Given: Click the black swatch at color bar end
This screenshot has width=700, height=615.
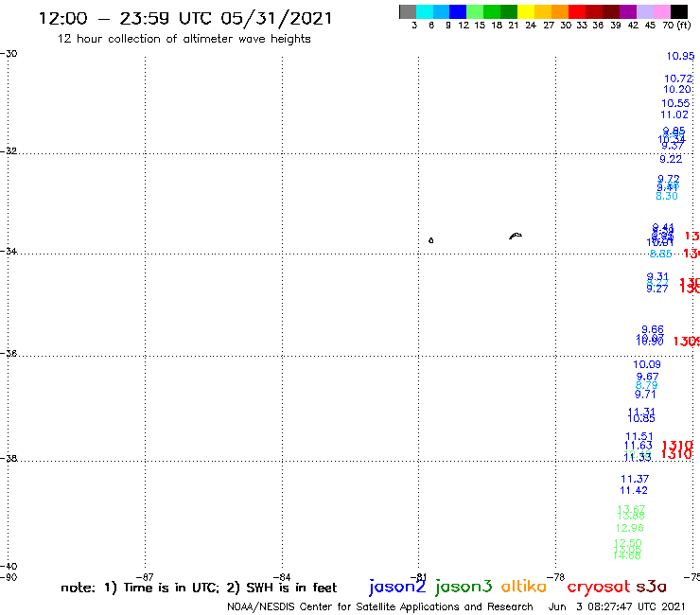Looking at the screenshot, I should click(678, 11).
